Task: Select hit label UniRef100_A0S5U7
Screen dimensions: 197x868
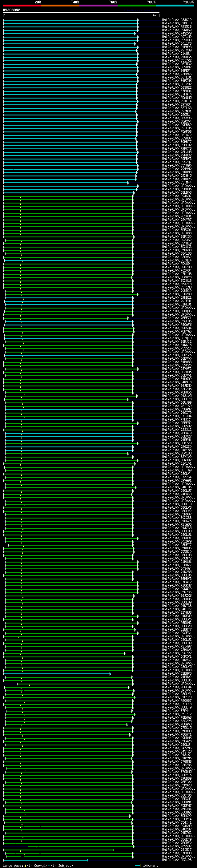Action: click(x=177, y=846)
